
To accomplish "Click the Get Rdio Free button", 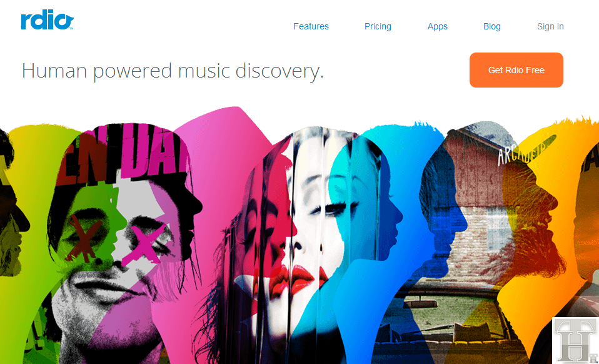I will tap(516, 70).
